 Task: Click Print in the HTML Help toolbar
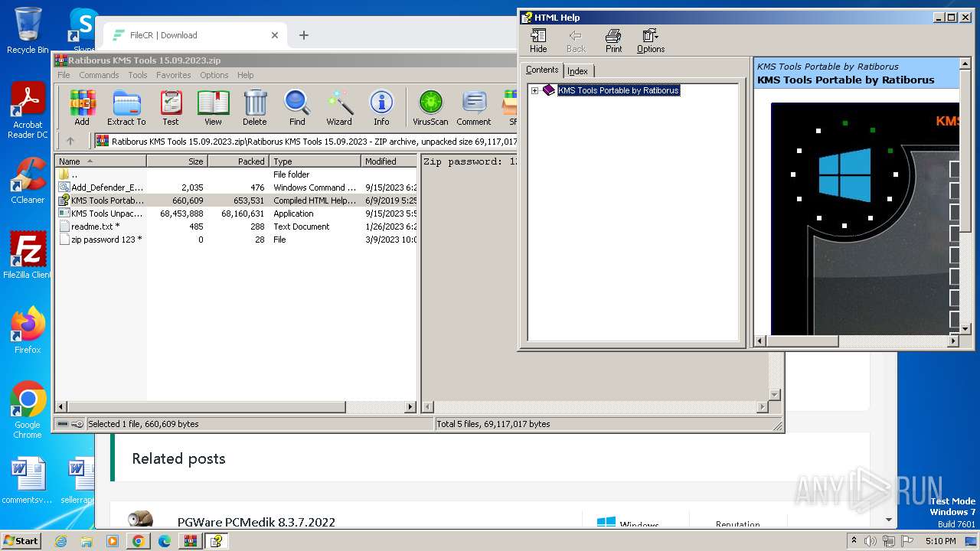[613, 41]
